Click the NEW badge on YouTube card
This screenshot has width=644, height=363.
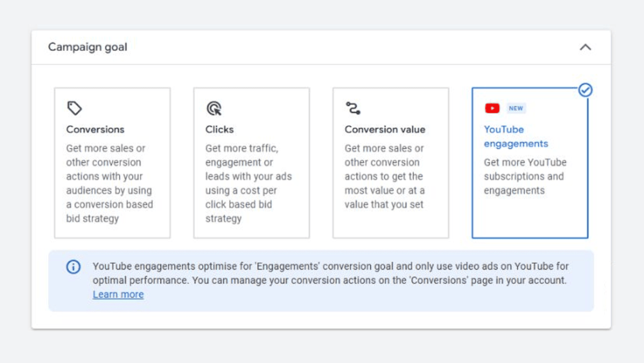(x=516, y=108)
